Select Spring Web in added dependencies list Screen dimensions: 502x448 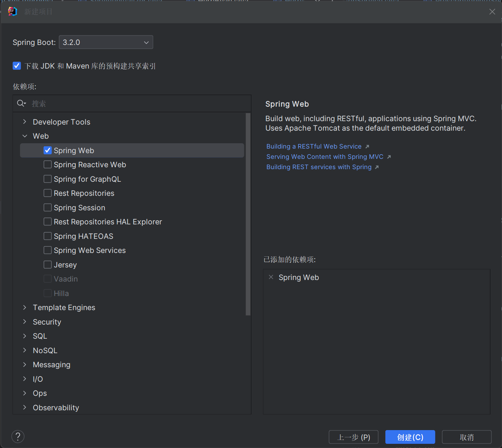tap(299, 277)
